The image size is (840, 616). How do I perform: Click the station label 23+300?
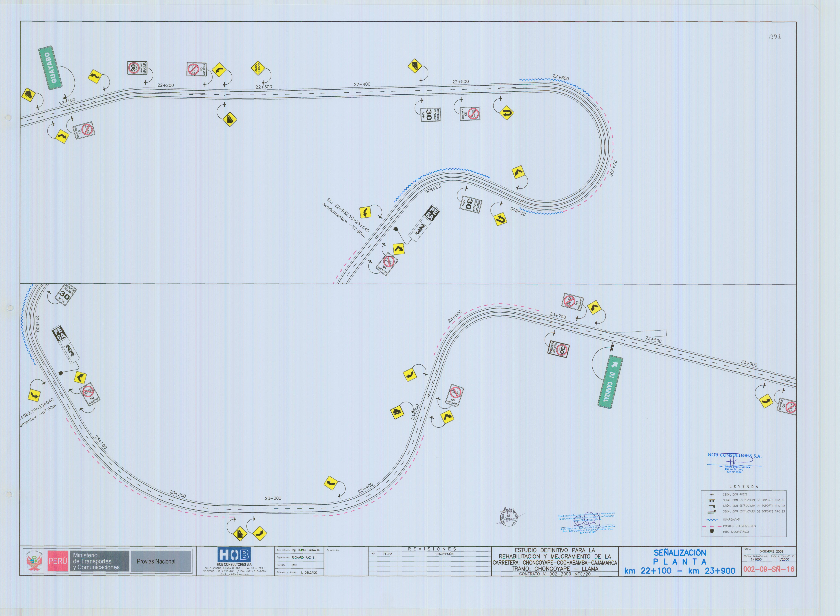[x=273, y=498]
